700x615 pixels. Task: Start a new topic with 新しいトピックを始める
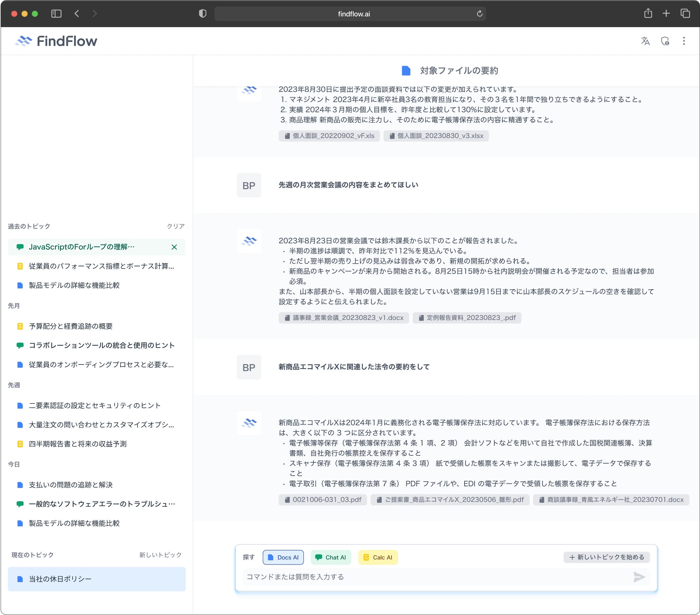(x=606, y=557)
